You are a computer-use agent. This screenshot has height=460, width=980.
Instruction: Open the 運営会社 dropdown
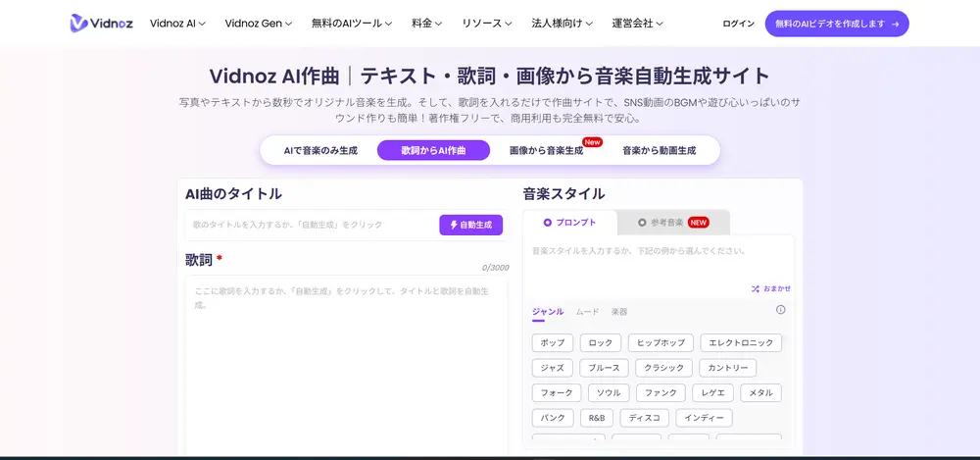[638, 24]
